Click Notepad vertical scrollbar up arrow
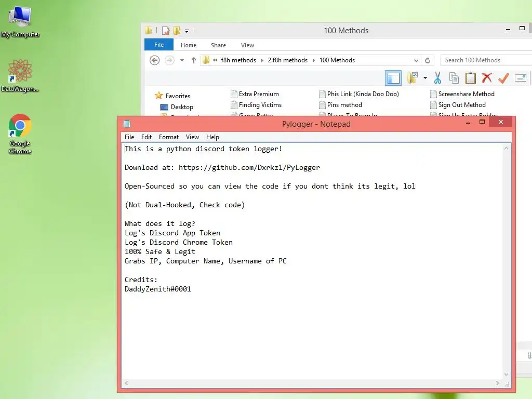Viewport: 532px width, 399px height. point(506,148)
